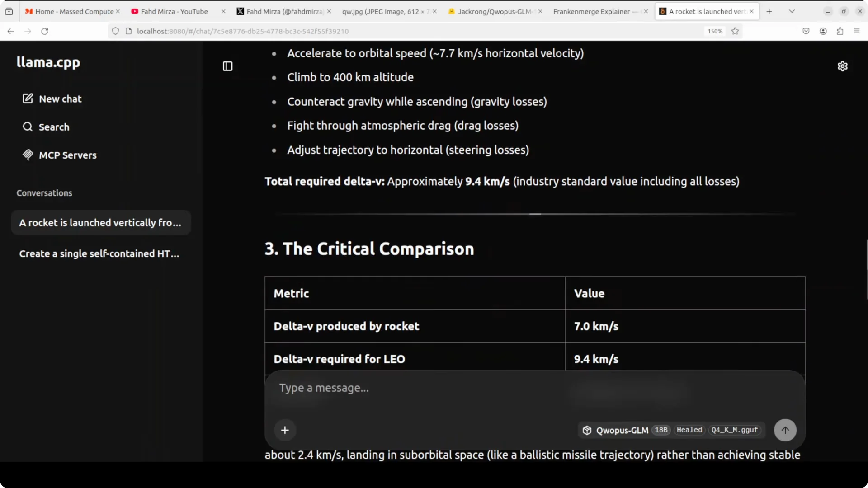The height and width of the screenshot is (488, 868).
Task: Toggle the sidebar panel icon
Action: [227, 66]
